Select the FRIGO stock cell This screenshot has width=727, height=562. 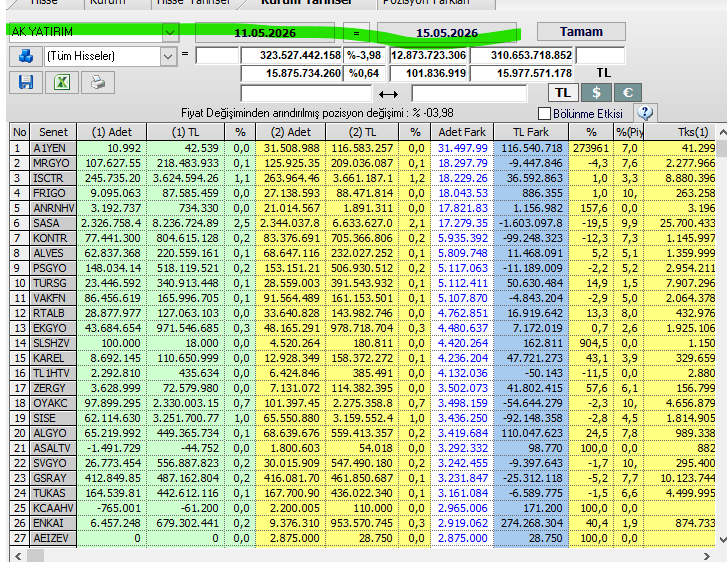pos(53,193)
